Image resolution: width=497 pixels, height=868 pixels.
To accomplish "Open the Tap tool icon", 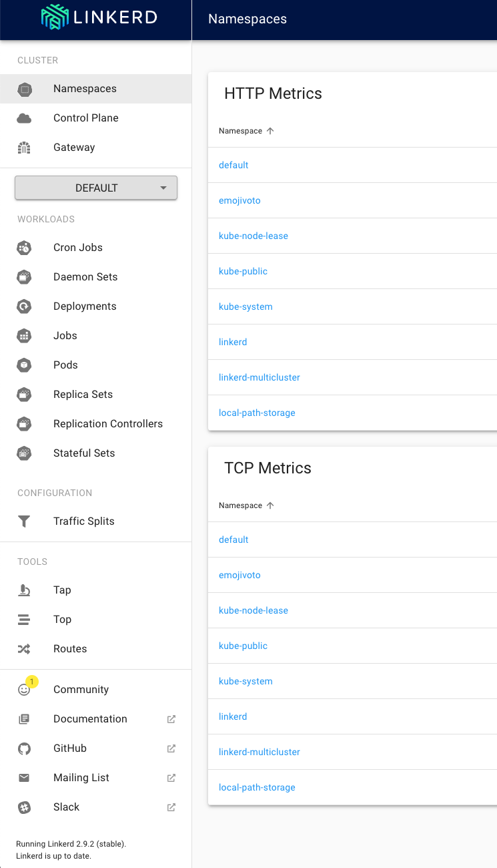I will 24,590.
